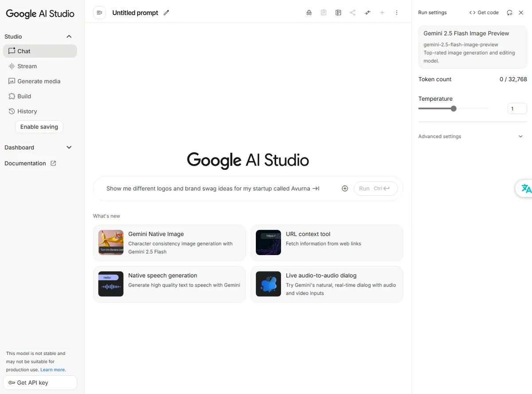
Task: Toggle incognito mode glasses icon
Action: (x=309, y=13)
